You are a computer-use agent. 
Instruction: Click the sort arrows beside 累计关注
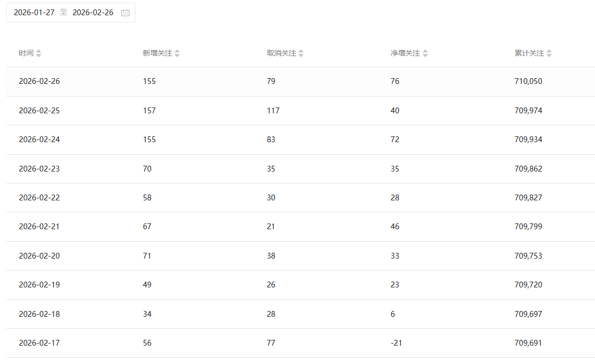coord(549,53)
